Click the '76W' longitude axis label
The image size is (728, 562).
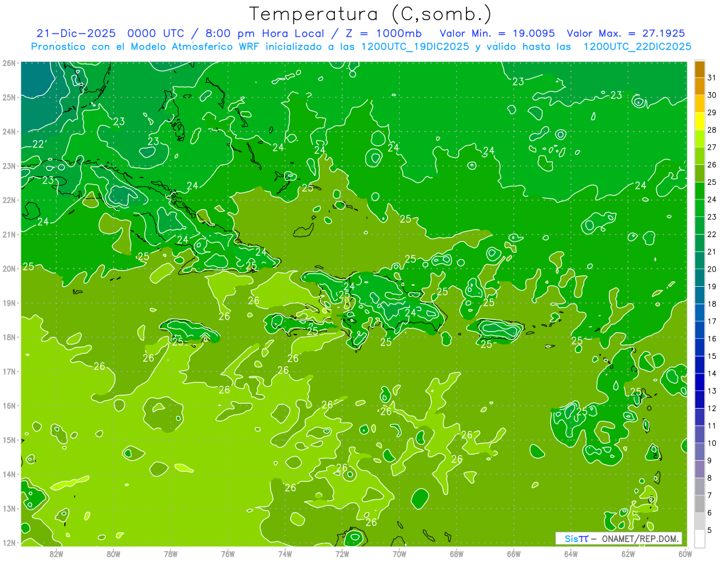[x=227, y=554]
